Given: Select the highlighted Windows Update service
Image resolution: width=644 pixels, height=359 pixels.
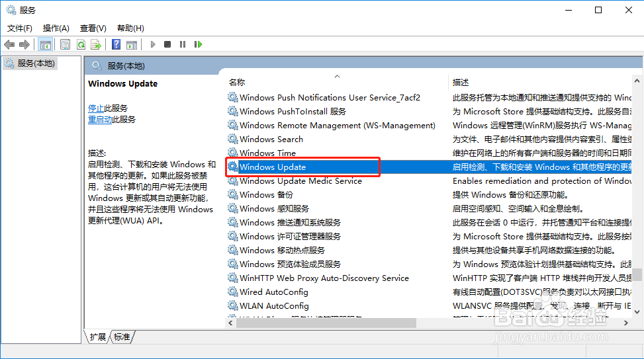Looking at the screenshot, I should [x=273, y=167].
